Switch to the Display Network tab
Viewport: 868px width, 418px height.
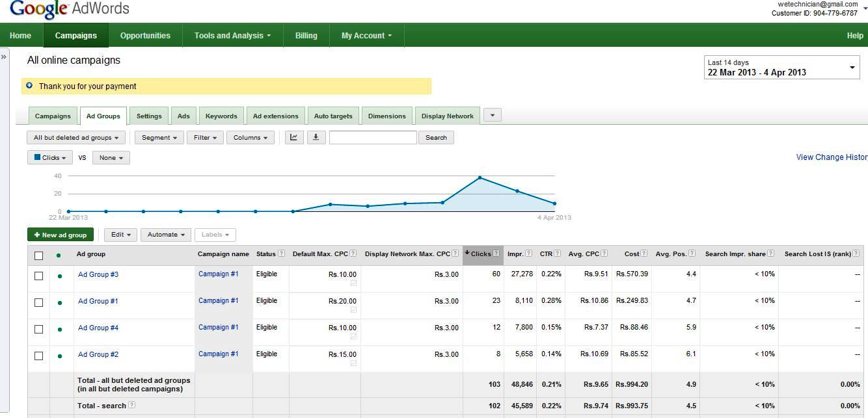click(448, 116)
